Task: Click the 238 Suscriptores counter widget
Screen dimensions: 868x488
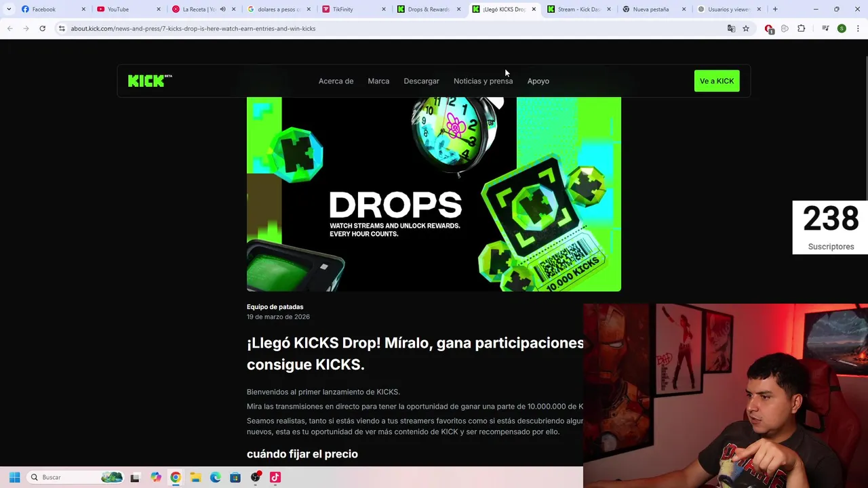Action: coord(830,227)
